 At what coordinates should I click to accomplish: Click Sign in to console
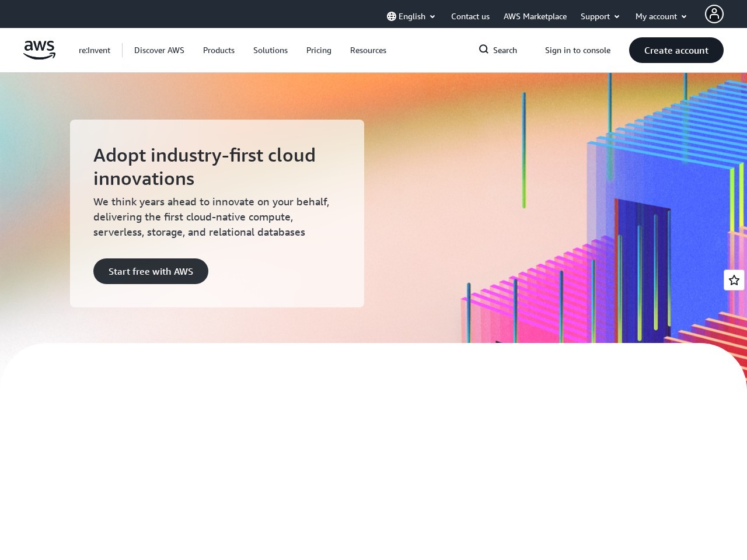pyautogui.click(x=578, y=50)
